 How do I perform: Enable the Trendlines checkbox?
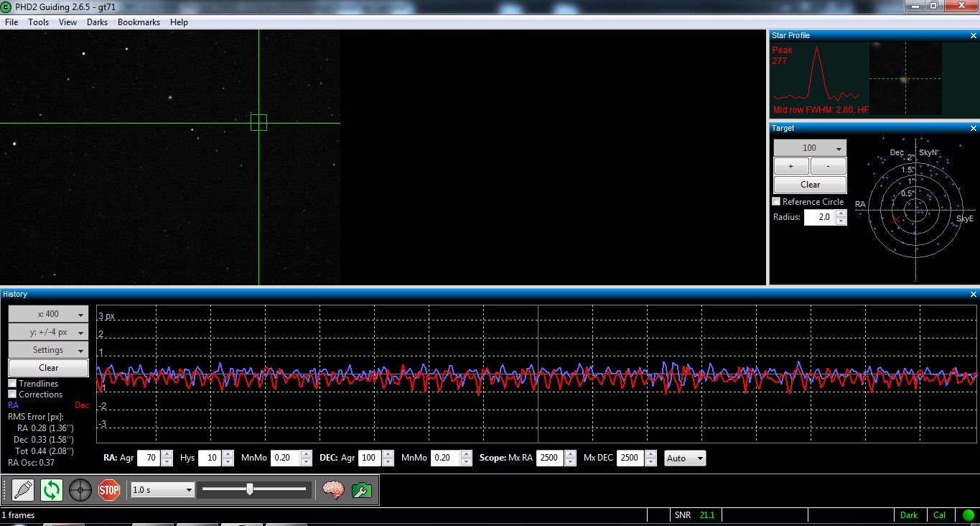coord(12,384)
